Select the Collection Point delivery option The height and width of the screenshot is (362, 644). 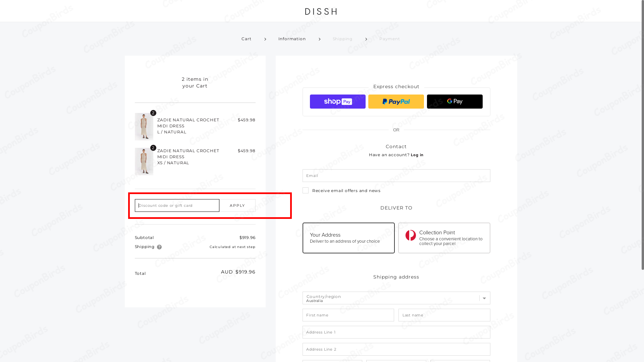(x=444, y=238)
